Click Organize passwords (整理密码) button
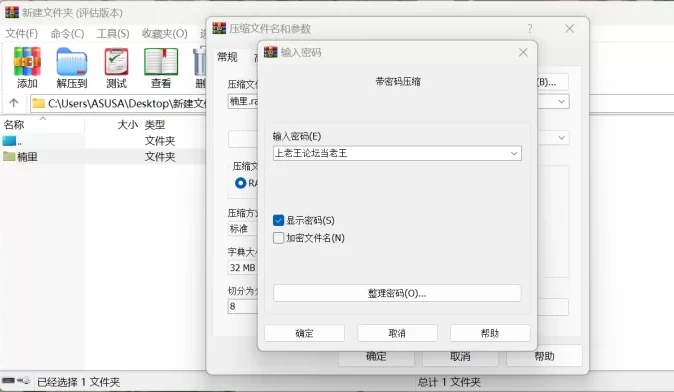 click(x=397, y=293)
